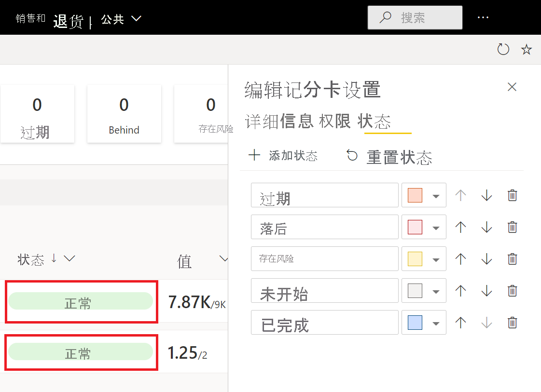Move the 已完成 status up
This screenshot has width=541, height=392.
point(461,323)
